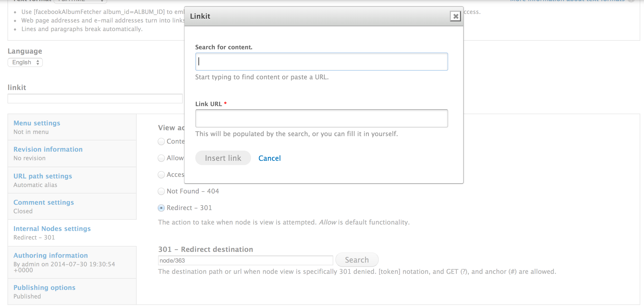This screenshot has height=306, width=644.
Task: Focus the Link URL input field
Action: click(321, 118)
